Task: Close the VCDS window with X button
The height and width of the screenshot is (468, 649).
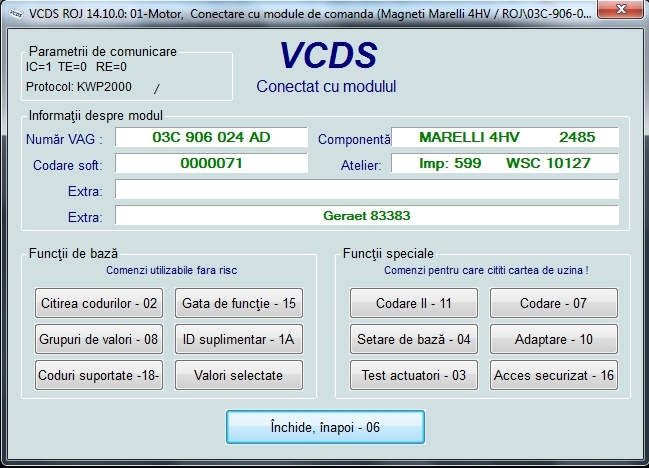Action: point(621,9)
